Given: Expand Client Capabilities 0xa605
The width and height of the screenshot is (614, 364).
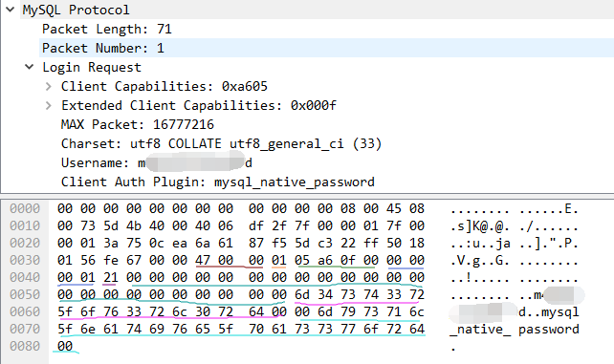Looking at the screenshot, I should (x=48, y=86).
